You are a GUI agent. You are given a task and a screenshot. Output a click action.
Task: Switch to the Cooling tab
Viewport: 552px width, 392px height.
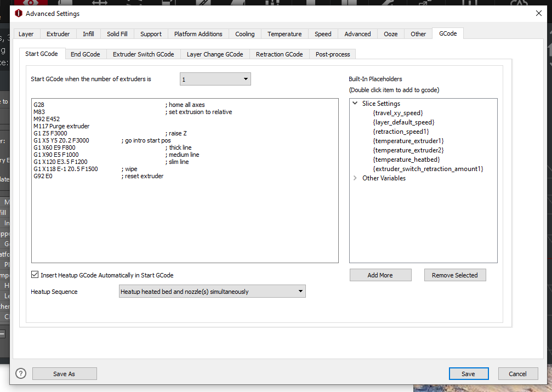[x=244, y=34]
